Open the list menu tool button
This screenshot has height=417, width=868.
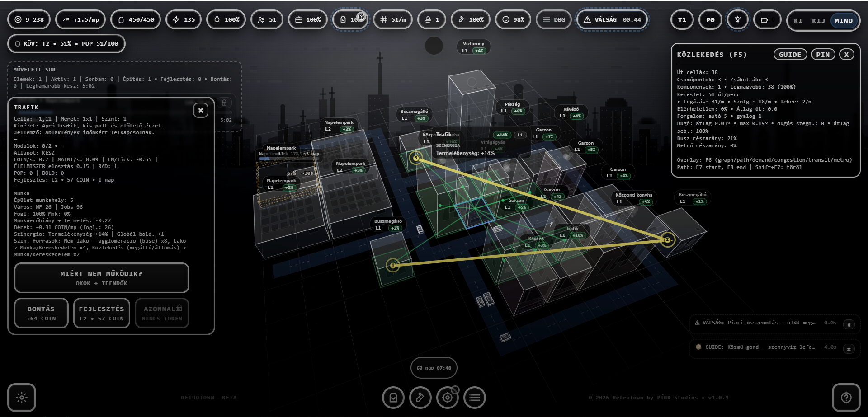475,398
